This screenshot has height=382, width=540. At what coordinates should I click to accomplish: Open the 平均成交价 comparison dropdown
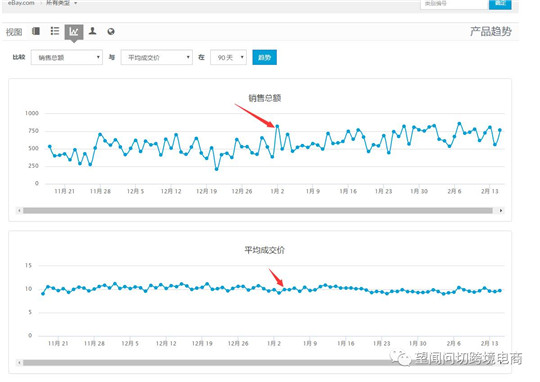pos(157,57)
